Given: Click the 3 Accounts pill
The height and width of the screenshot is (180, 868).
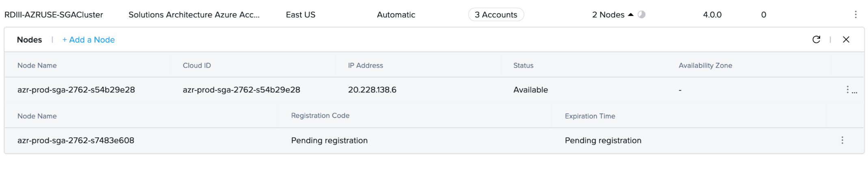Looking at the screenshot, I should point(496,15).
